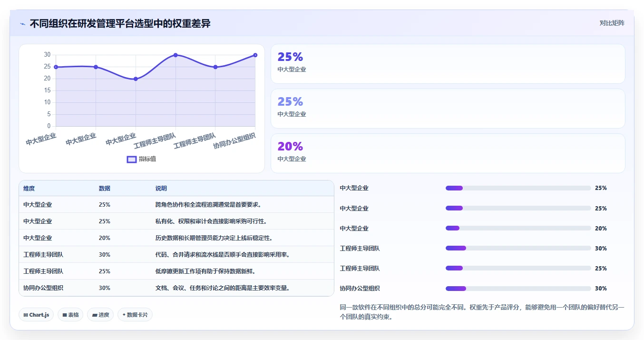
Task: Click the 维度 column header
Action: (29, 189)
